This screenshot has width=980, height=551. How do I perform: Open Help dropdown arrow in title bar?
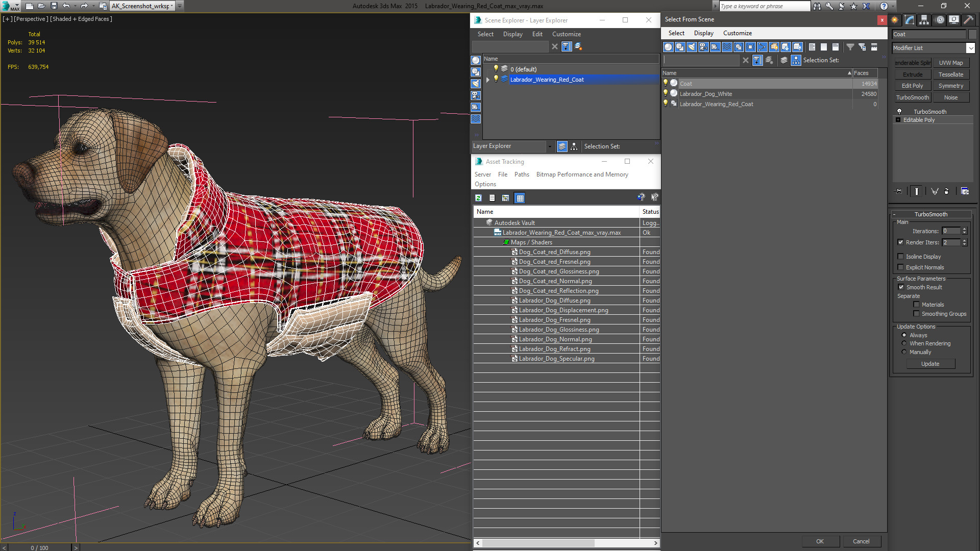[893, 6]
